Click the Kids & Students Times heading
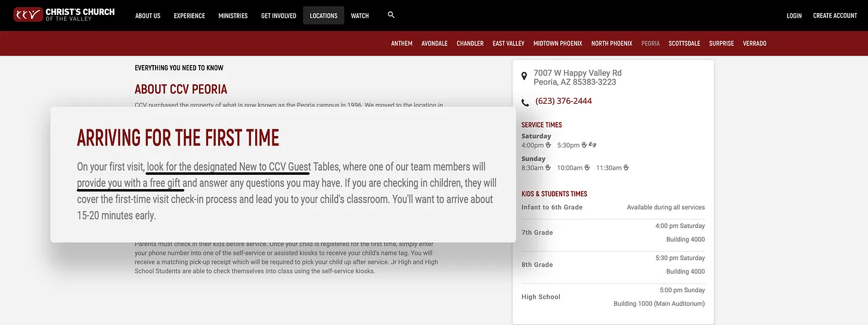Screen dimensions: 868x325 coord(554,194)
